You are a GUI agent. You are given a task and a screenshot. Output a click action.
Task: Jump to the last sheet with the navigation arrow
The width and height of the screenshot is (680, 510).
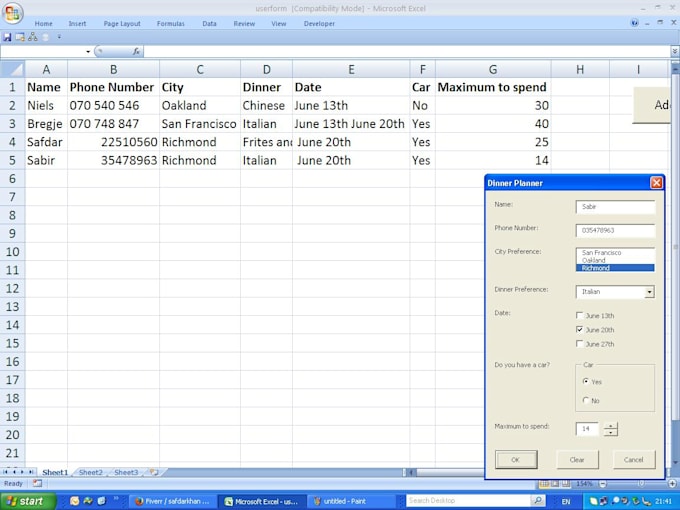coord(31,472)
